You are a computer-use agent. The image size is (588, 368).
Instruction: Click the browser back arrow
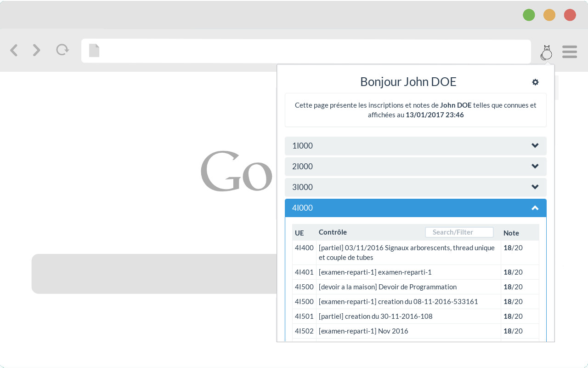(x=14, y=51)
